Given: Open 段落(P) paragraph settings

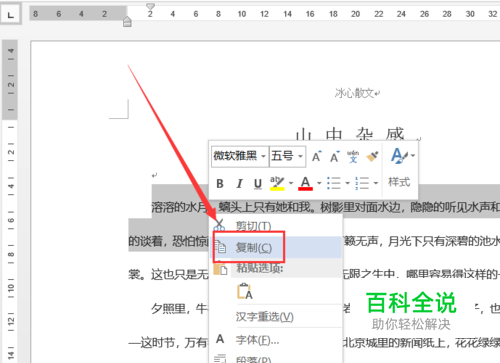Looking at the screenshot, I should pyautogui.click(x=276, y=358).
